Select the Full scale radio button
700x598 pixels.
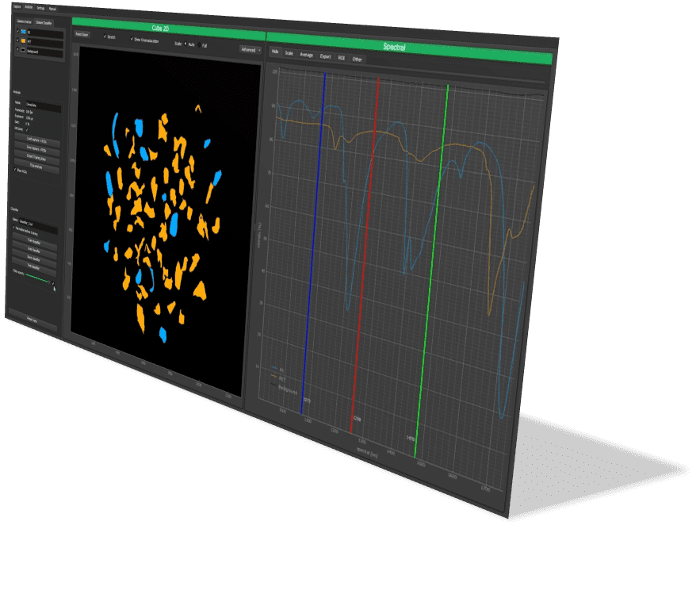click(x=198, y=44)
